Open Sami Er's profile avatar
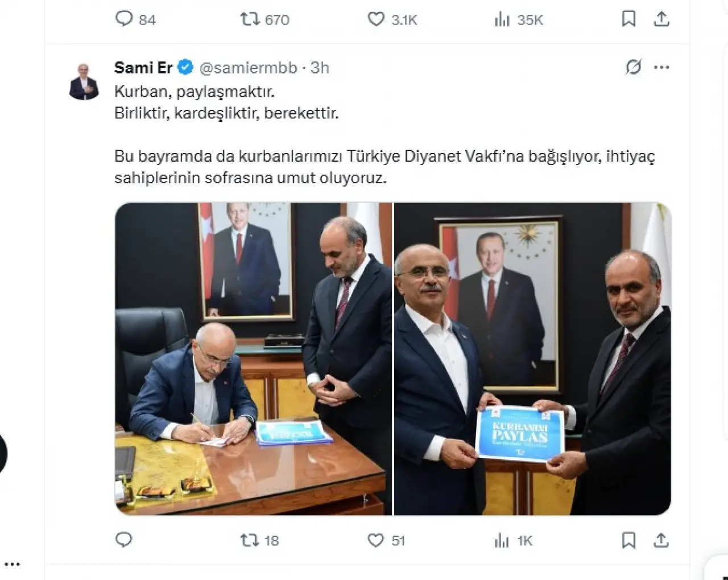Screen dimensions: 728x580 tap(84, 81)
